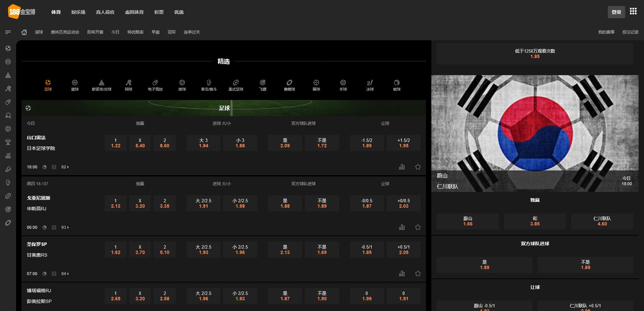Viewport: 644px width, 311px height.
Task: Select the swimming icon in the left sidebar
Action: [x=8, y=156]
